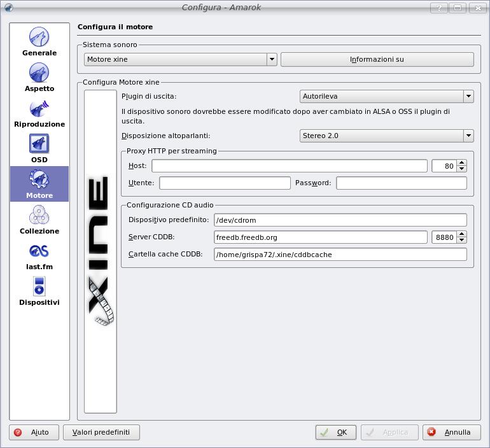This screenshot has height=448, width=490.
Task: Select the Aspetto wolf icon
Action: coord(39,73)
